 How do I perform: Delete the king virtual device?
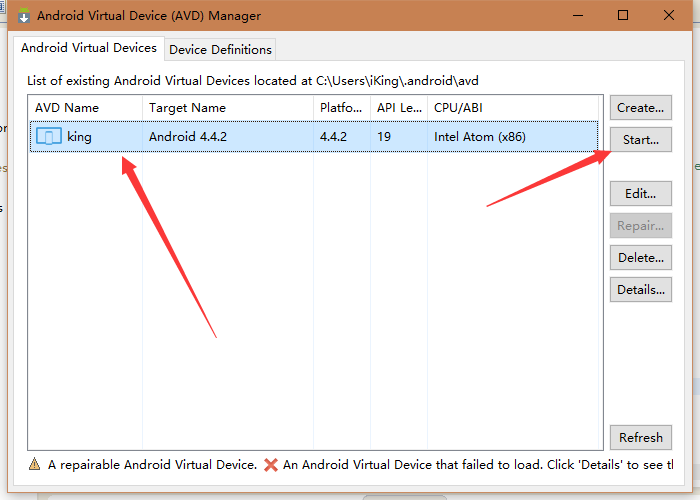[641, 258]
